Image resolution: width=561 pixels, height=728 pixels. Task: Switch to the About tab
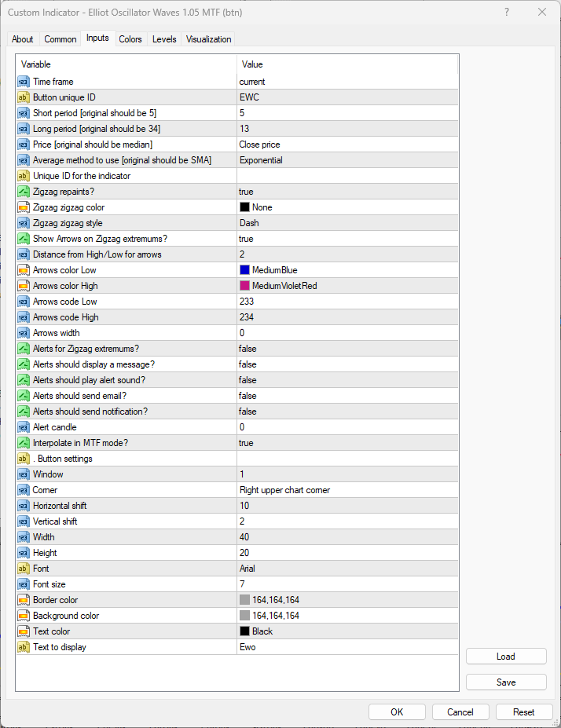click(22, 39)
